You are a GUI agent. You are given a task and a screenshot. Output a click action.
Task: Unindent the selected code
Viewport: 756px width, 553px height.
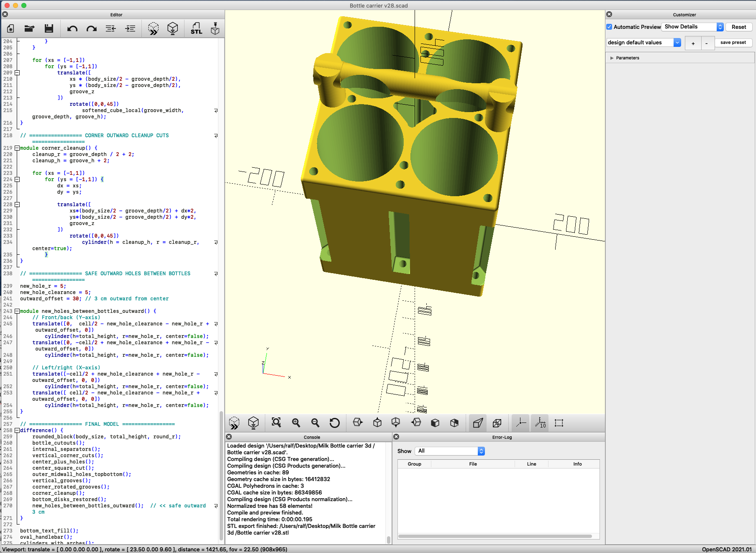pyautogui.click(x=111, y=28)
